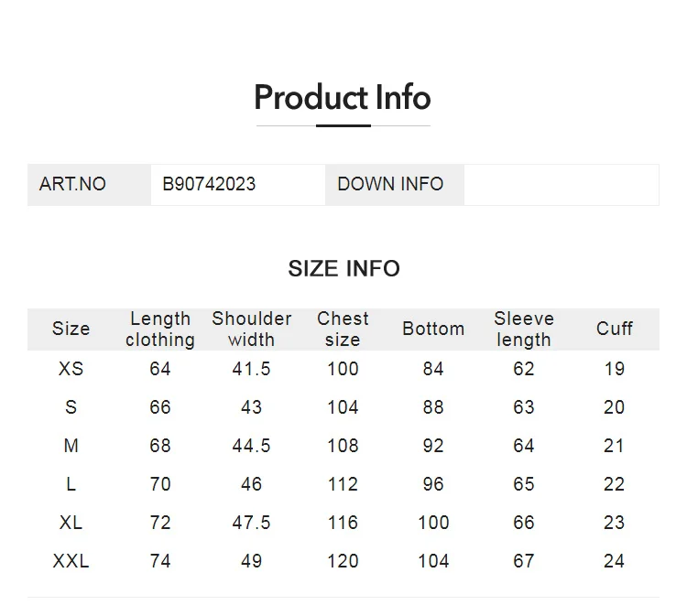Click the Cuff column header
The width and height of the screenshot is (687, 616).
[615, 329]
